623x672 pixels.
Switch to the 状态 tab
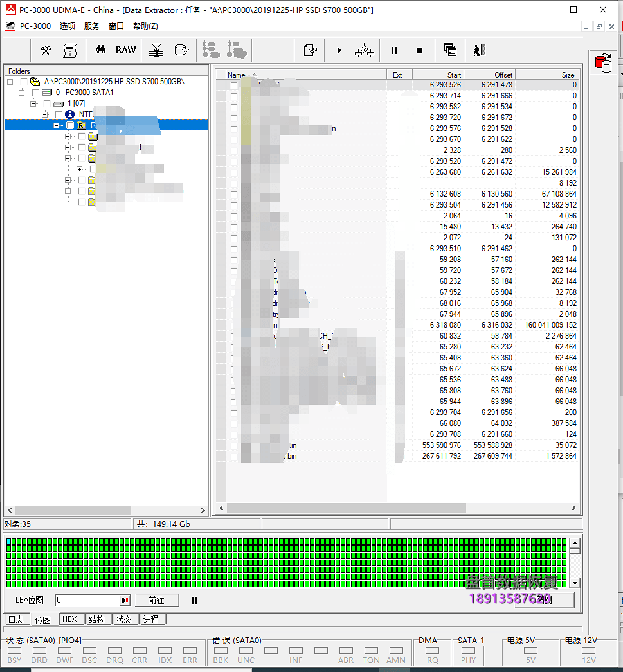pyautogui.click(x=124, y=619)
